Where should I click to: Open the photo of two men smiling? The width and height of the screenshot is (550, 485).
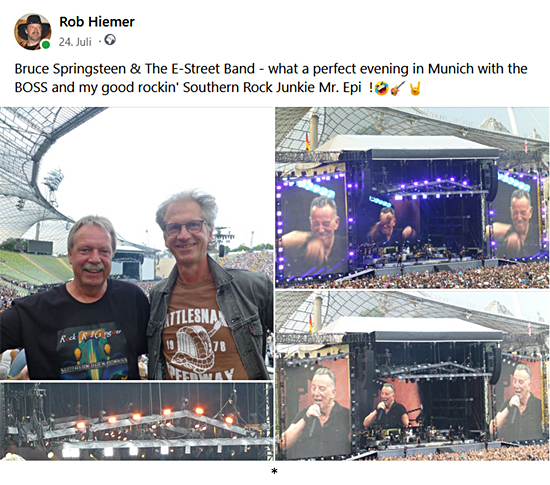pyautogui.click(x=136, y=243)
